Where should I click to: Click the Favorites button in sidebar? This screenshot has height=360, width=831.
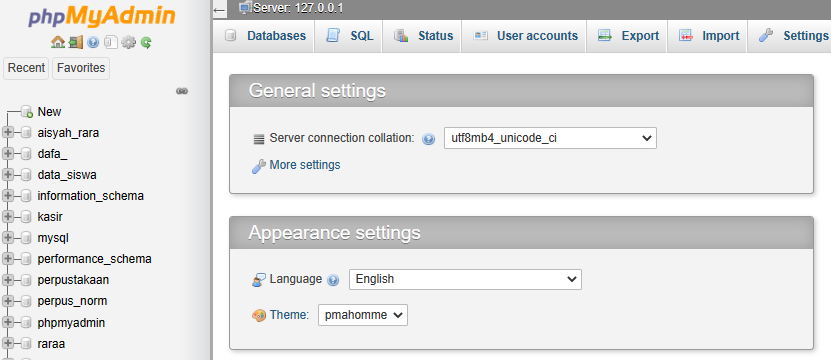pyautogui.click(x=81, y=68)
